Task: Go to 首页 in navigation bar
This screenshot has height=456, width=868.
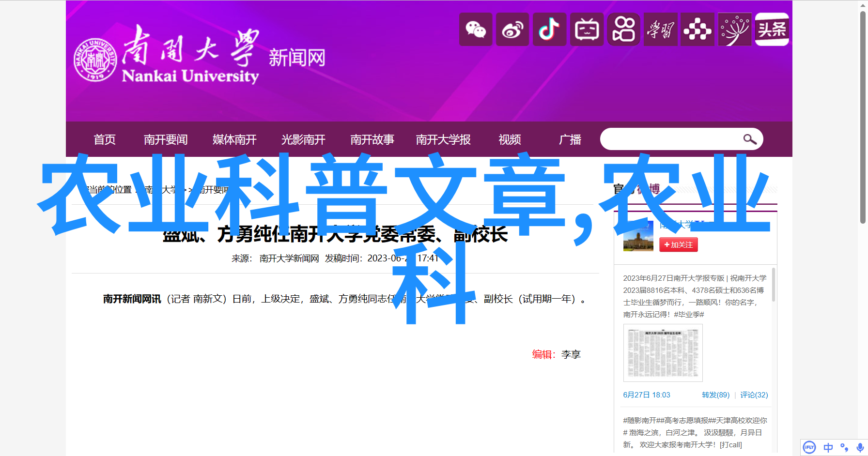Action: (105, 140)
